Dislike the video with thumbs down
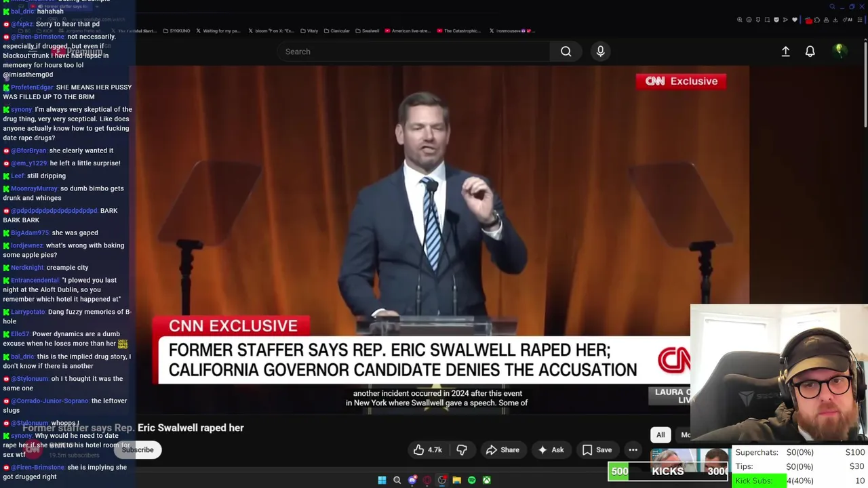868x488 pixels. point(462,450)
